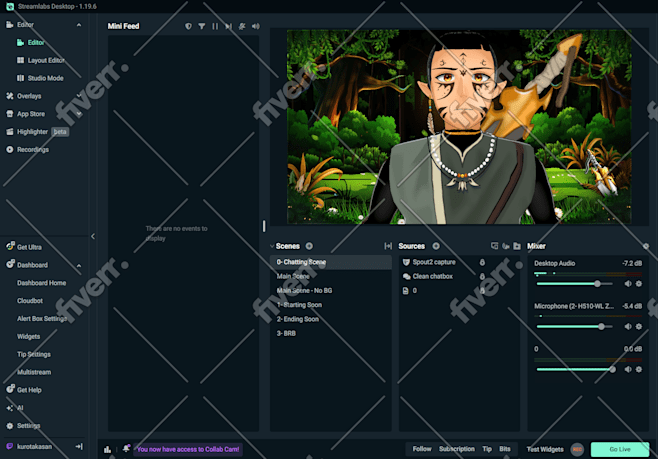
Task: Mute the Desktop Audio channel
Action: click(x=628, y=284)
